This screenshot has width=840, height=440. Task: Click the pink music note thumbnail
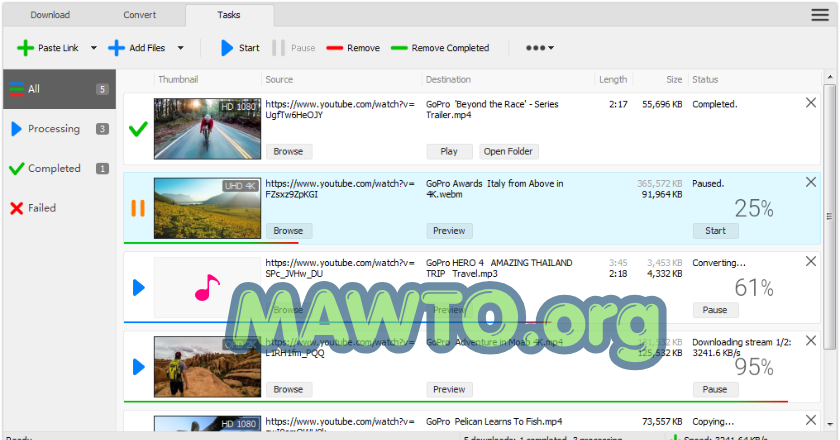coord(207,287)
